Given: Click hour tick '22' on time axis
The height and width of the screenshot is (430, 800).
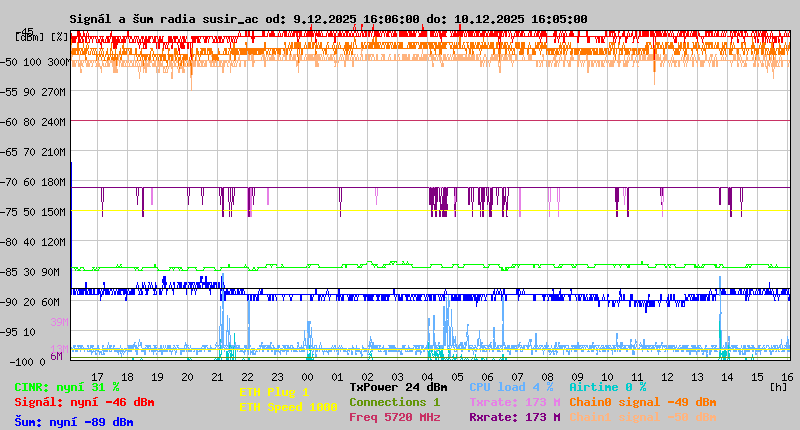Looking at the screenshot, I should 247,377.
